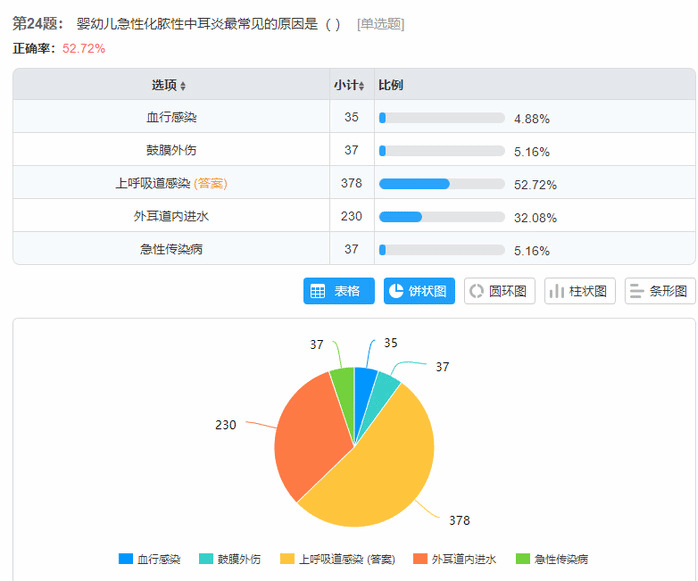Toggle 血行感染 legend item
The width and height of the screenshot is (698, 581).
tap(150, 559)
